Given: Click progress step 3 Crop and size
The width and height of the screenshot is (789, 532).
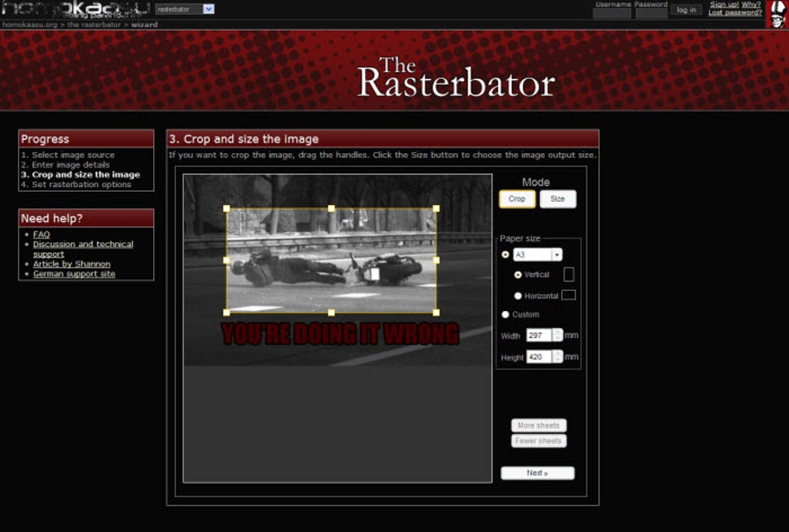Looking at the screenshot, I should pyautogui.click(x=80, y=175).
